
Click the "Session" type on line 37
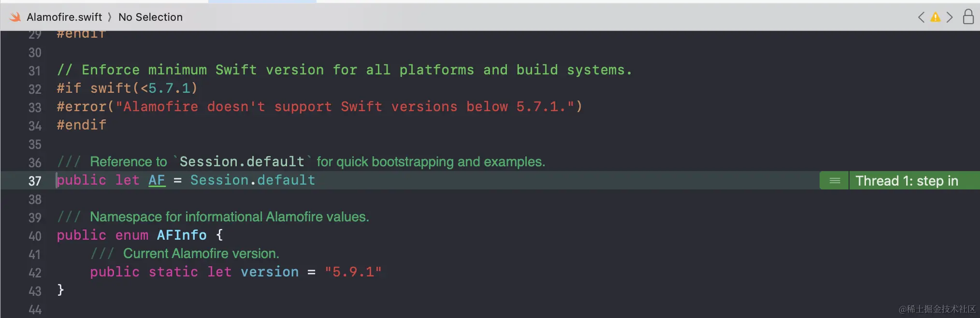click(x=219, y=180)
